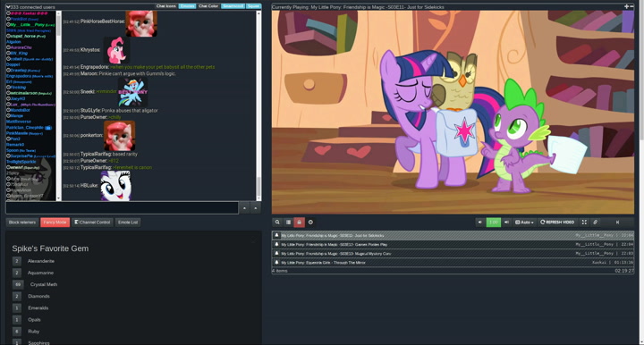The image size is (644, 345).
Task: Click the clock icon in the playlist toolbar
Action: [x=310, y=222]
